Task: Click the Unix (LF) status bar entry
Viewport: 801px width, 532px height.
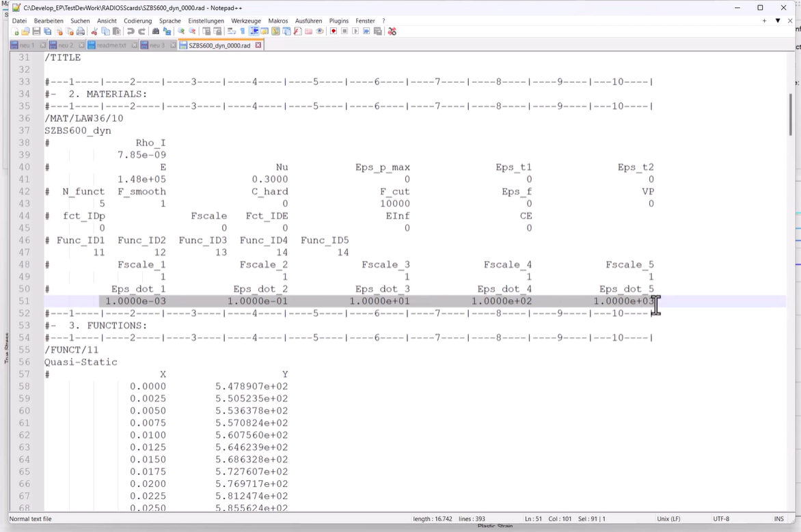Action: click(668, 519)
